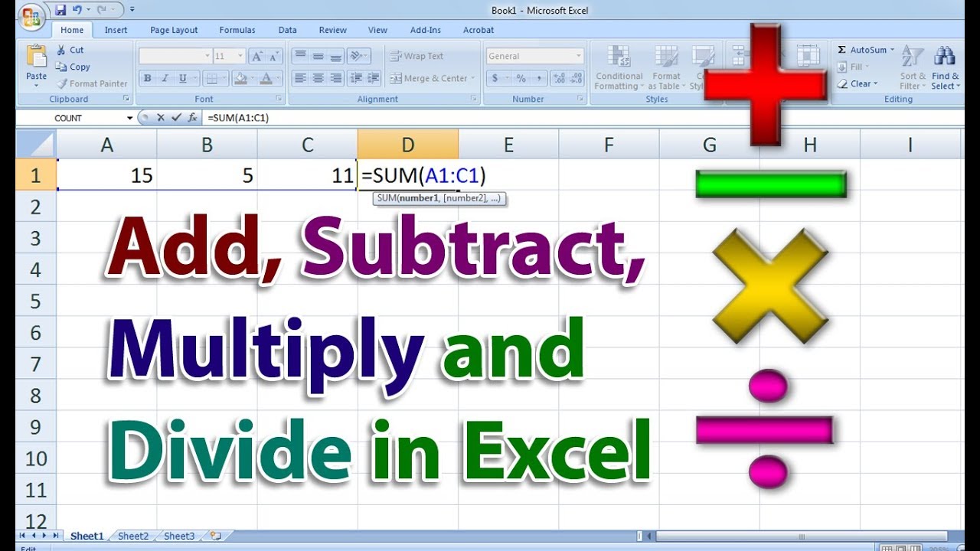
Task: Save the workbook from Quick Access Toolbar
Action: pyautogui.click(x=61, y=10)
